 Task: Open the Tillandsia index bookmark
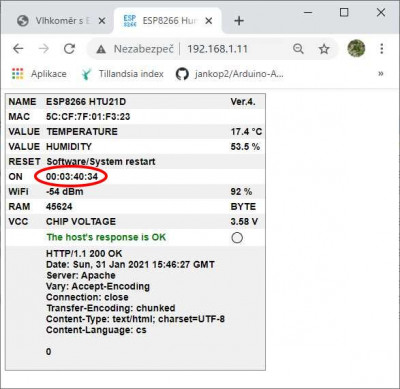click(122, 74)
